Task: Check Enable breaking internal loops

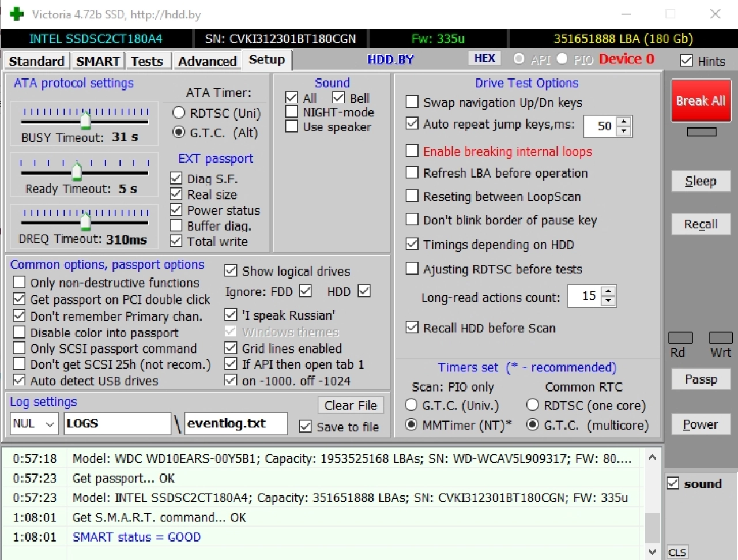Action: (x=412, y=151)
